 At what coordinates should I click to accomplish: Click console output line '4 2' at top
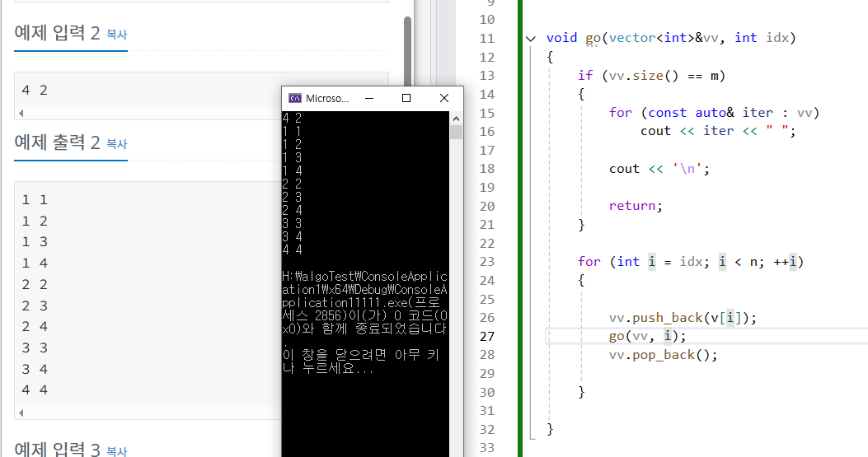(x=292, y=118)
